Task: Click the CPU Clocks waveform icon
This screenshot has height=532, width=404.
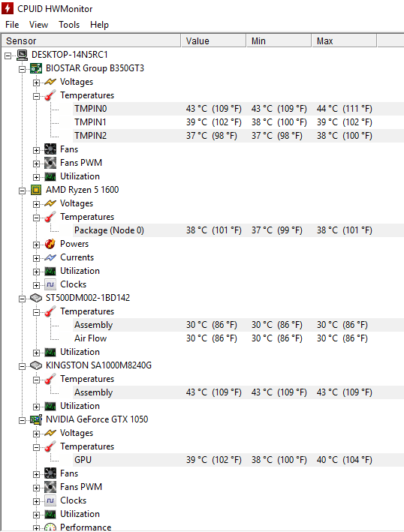Action: pos(50,284)
